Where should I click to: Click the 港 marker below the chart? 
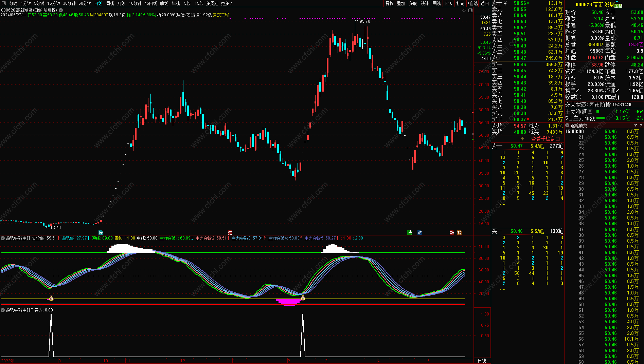[x=230, y=233]
